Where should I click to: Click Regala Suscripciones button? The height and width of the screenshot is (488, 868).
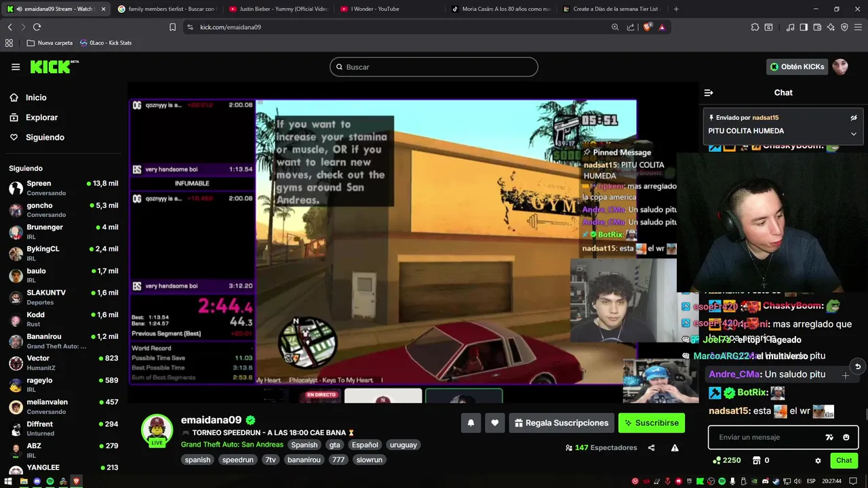[561, 423]
